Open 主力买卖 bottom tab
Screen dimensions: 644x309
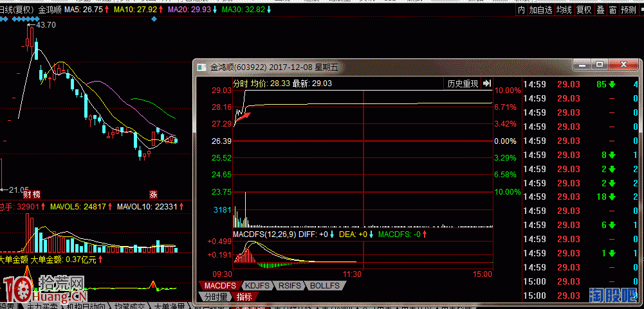pyautogui.click(x=42, y=306)
